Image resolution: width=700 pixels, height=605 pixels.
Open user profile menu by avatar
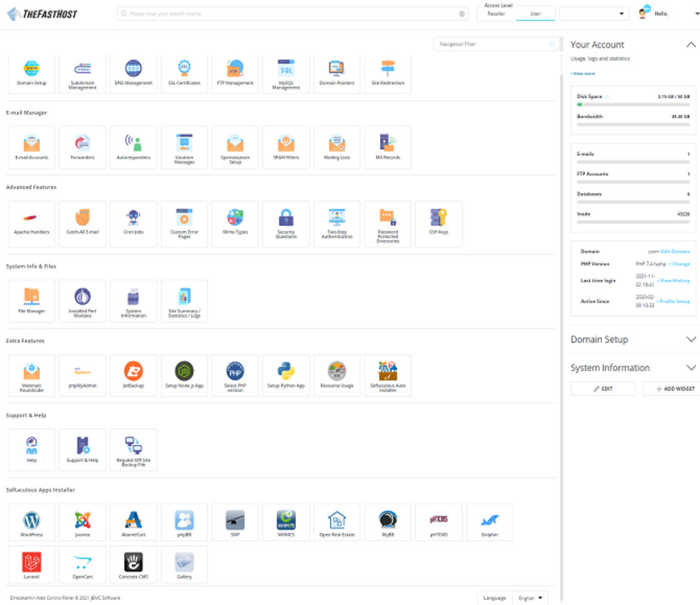(x=643, y=13)
